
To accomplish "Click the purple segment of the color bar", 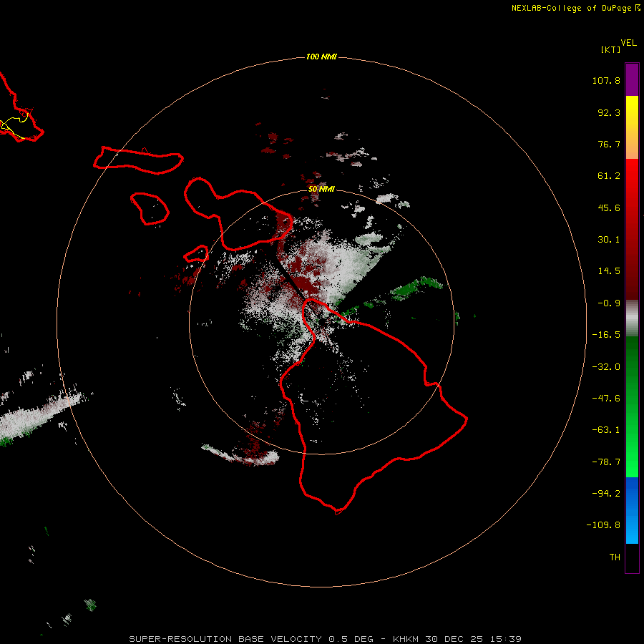I will coord(632,79).
